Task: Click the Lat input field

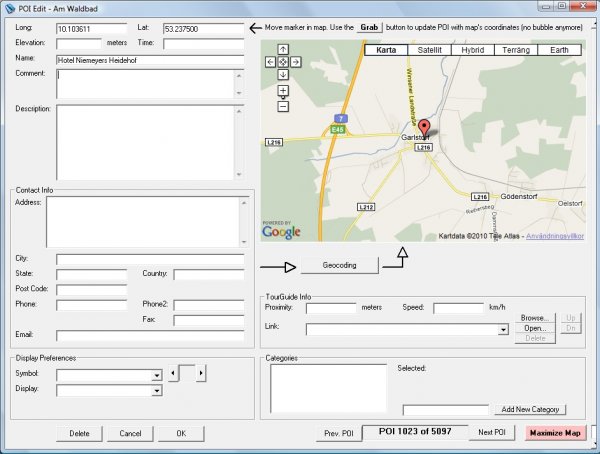Action: coord(203,29)
